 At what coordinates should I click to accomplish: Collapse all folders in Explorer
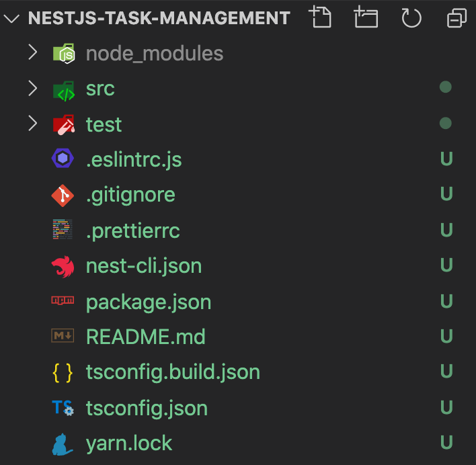coord(457,17)
